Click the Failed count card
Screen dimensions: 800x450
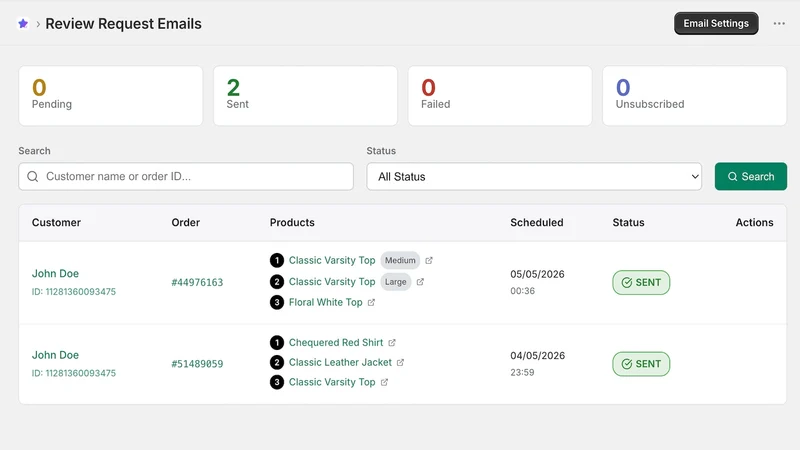(500, 95)
